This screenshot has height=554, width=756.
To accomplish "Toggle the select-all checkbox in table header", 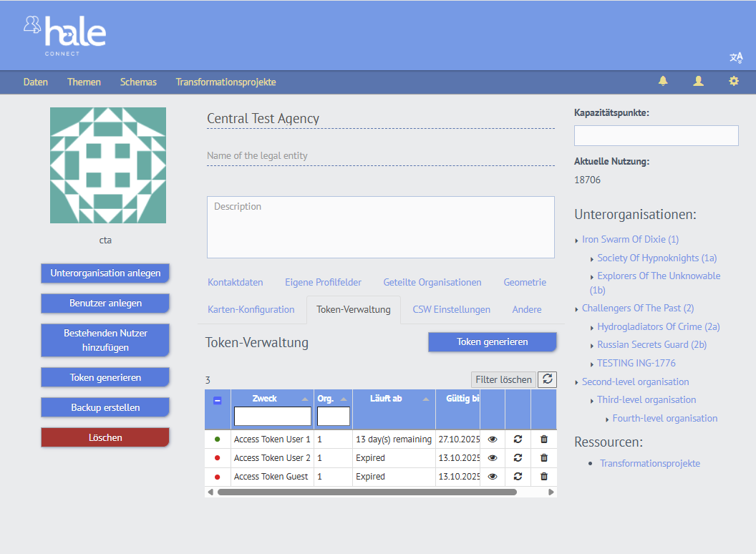I will pyautogui.click(x=218, y=401).
